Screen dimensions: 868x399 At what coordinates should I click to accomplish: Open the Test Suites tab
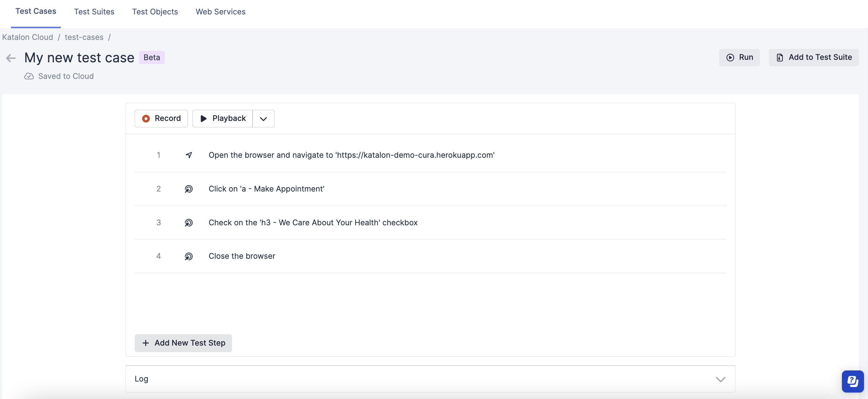94,12
